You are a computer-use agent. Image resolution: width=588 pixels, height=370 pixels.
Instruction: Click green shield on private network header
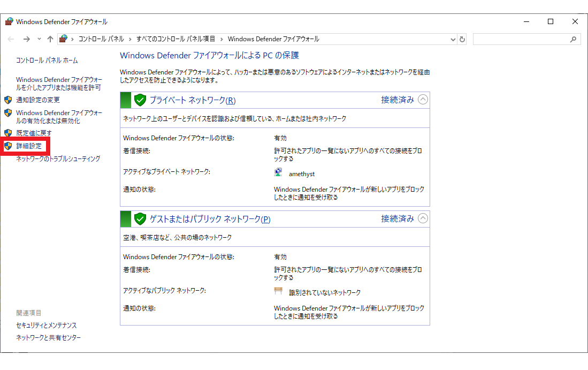tap(140, 100)
